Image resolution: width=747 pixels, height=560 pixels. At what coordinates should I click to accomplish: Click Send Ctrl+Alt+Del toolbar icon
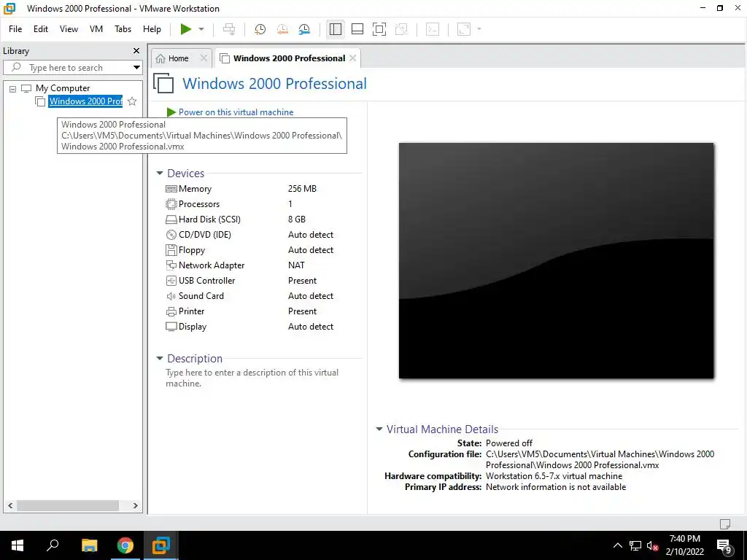point(229,29)
